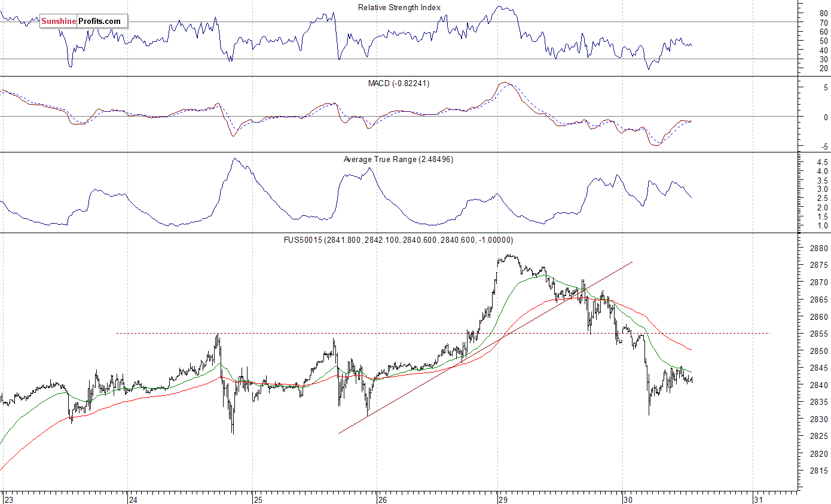This screenshot has width=831, height=504.
Task: Click the 31 date label on axis
Action: (x=758, y=499)
